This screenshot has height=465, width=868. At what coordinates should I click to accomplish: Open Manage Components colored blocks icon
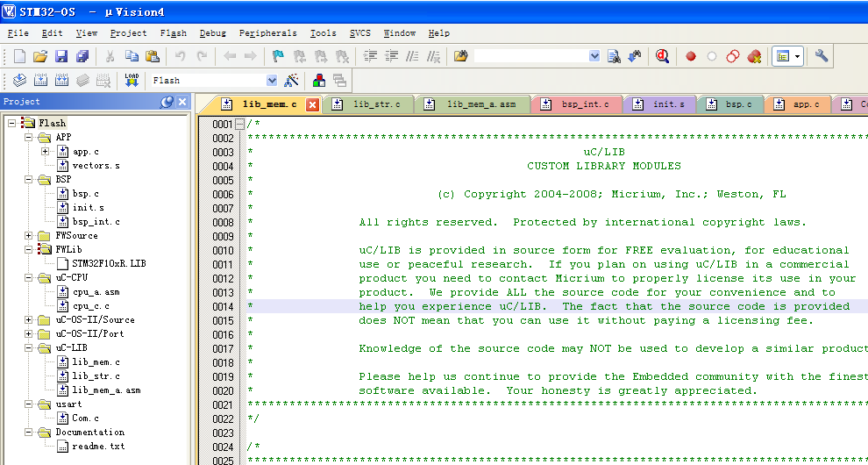point(318,80)
